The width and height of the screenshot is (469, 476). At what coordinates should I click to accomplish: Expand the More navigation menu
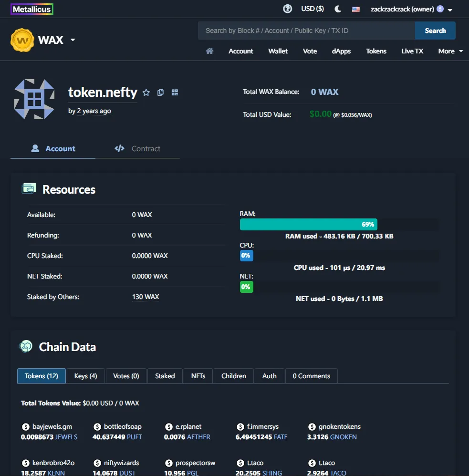(x=450, y=51)
